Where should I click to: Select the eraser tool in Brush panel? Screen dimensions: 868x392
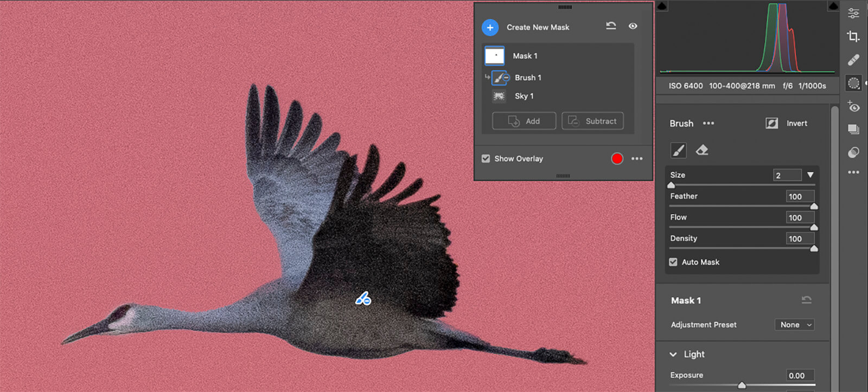point(702,150)
